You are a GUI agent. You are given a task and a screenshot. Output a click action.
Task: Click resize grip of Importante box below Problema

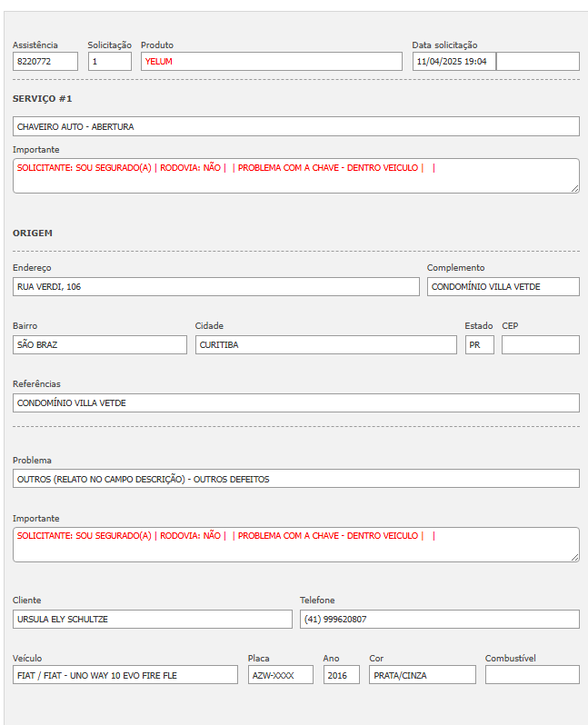(x=574, y=557)
